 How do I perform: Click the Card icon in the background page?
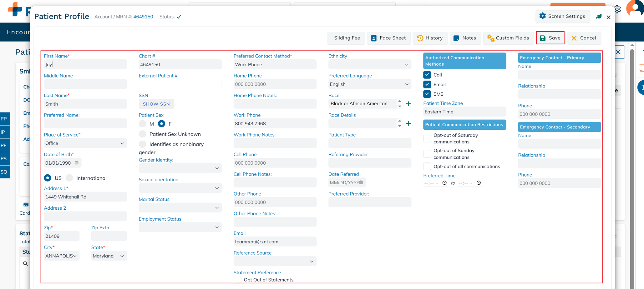pos(26,205)
